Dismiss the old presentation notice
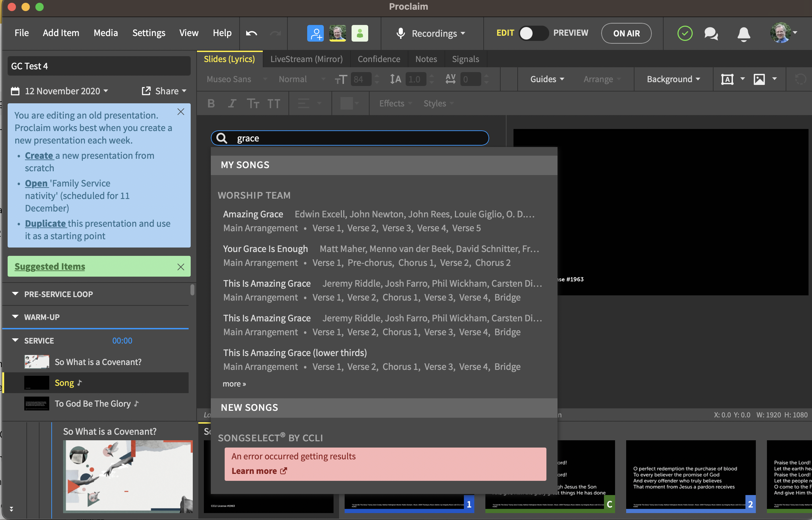This screenshot has height=520, width=812. [181, 112]
